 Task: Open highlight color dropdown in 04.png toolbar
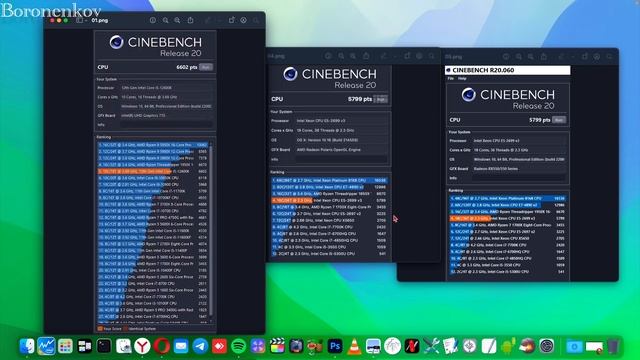(x=395, y=56)
